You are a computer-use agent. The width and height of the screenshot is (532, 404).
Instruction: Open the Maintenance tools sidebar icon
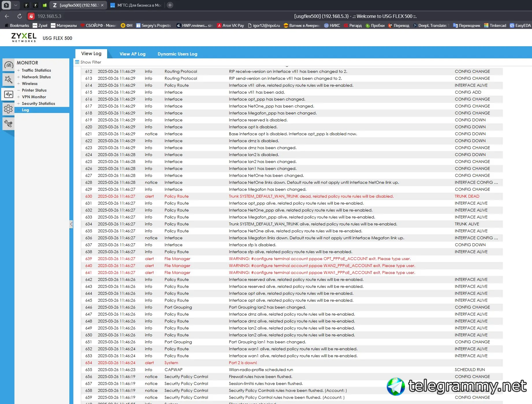(8, 124)
